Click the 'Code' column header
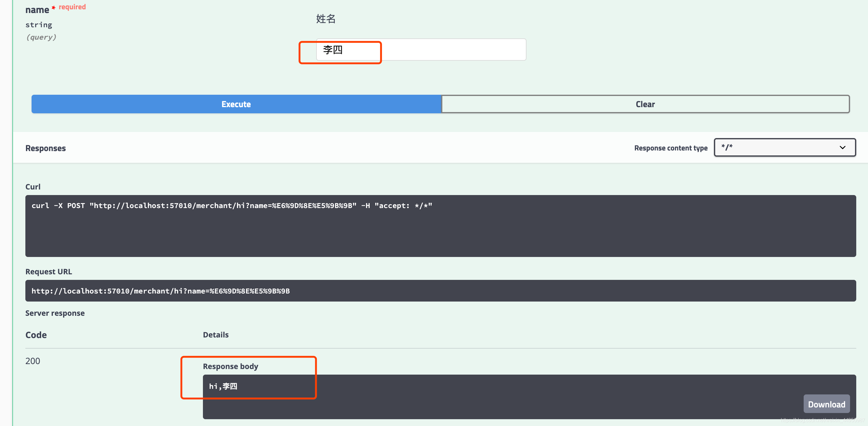 point(36,335)
